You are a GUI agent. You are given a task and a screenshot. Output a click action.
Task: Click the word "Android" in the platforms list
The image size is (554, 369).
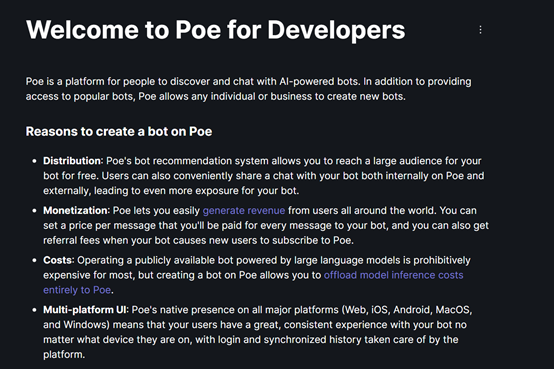click(x=411, y=310)
